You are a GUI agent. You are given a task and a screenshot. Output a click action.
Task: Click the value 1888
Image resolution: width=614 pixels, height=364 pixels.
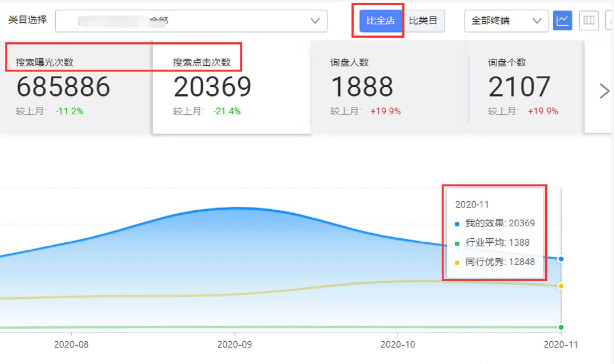point(362,87)
